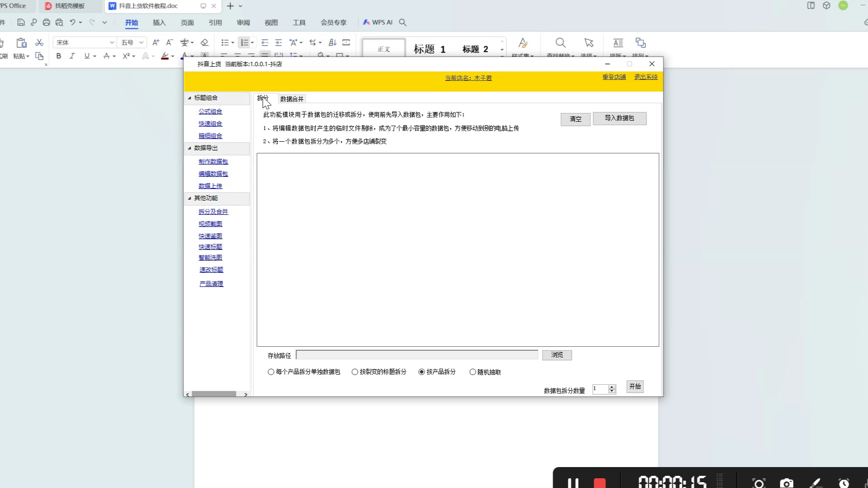Click the 开始 button in dialog

[x=635, y=387]
